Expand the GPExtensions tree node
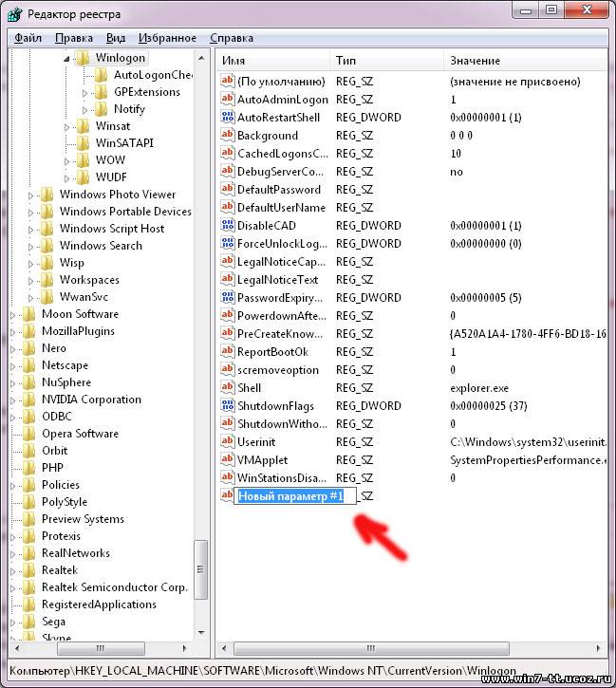Viewport: 616px width, 688px height. (85, 93)
